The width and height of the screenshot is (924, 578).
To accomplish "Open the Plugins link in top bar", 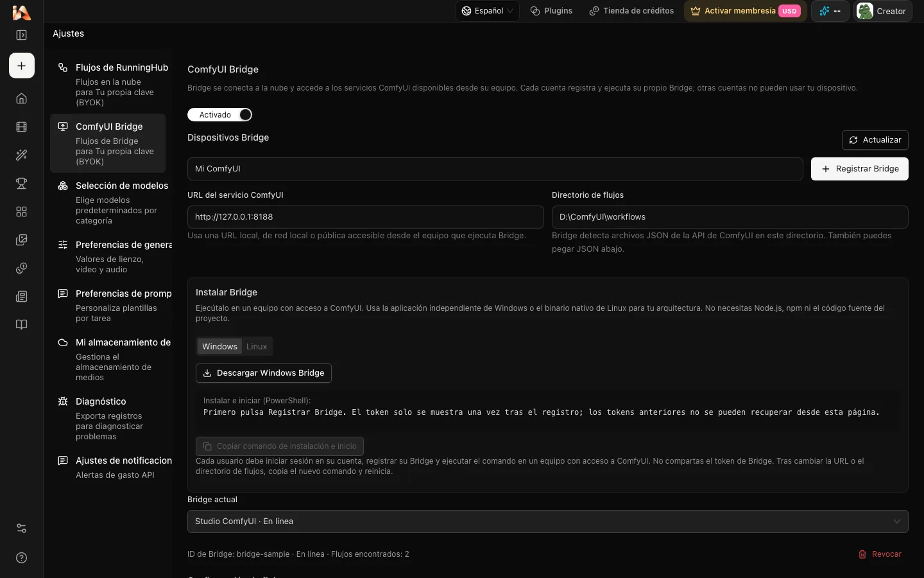I will click(551, 11).
